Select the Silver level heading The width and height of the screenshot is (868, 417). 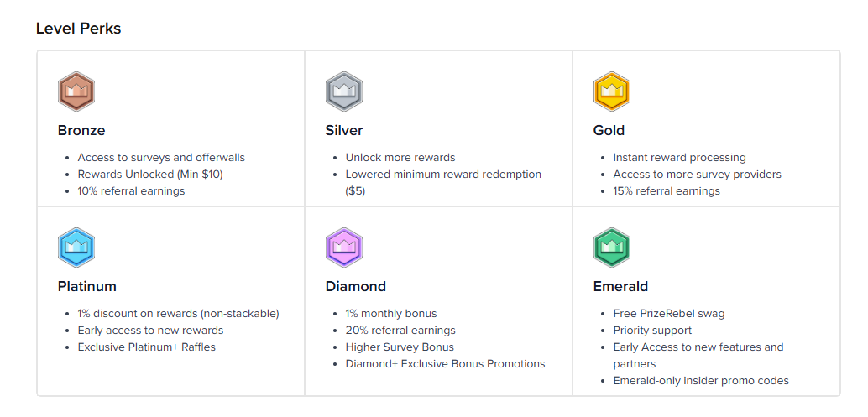(344, 130)
